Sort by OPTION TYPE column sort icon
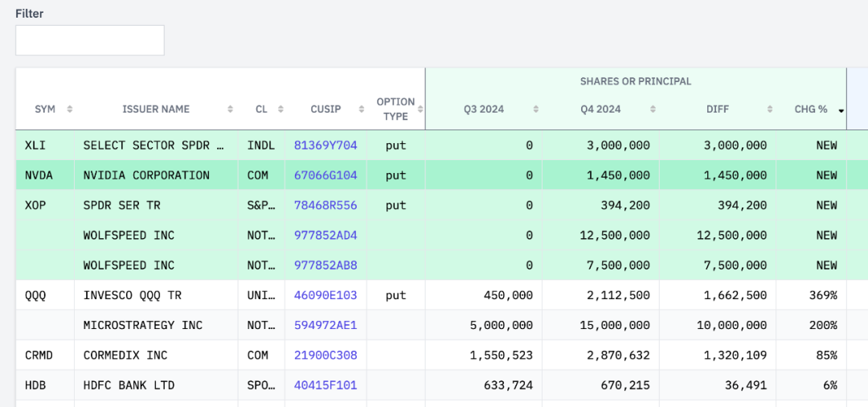 (x=420, y=109)
